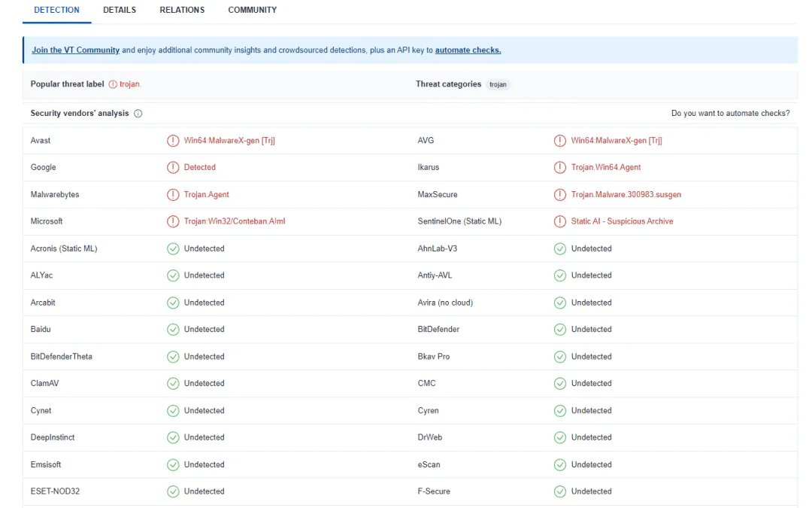Select Google's Detected result text
This screenshot has width=812, height=508.
pos(199,167)
